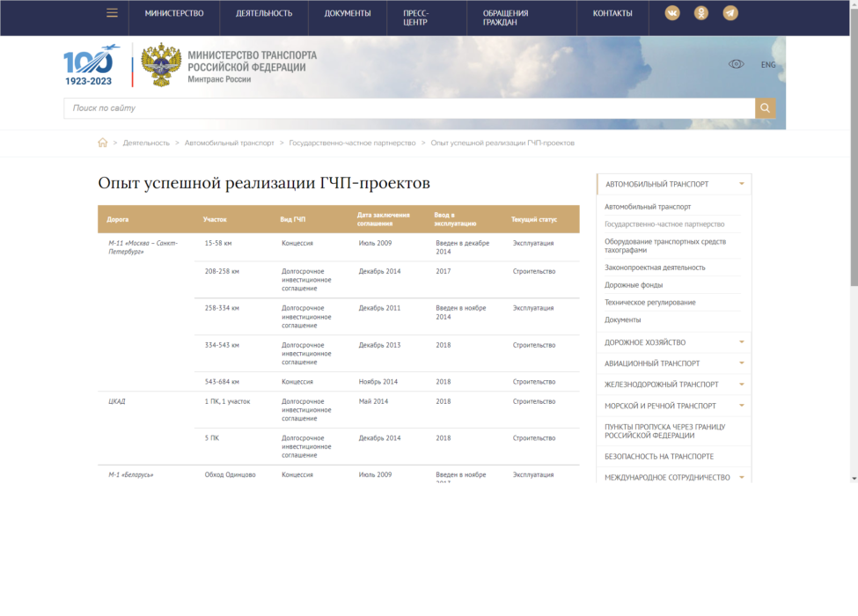Viewport: 858px width, 616px height.
Task: Click the page vertical scrollbar
Action: coord(853,176)
